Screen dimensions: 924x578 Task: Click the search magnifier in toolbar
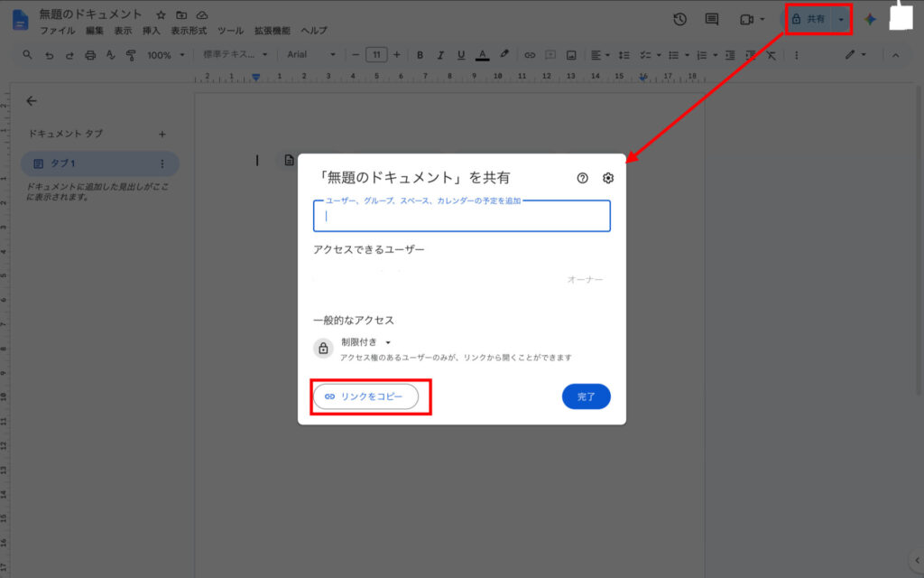tap(27, 55)
